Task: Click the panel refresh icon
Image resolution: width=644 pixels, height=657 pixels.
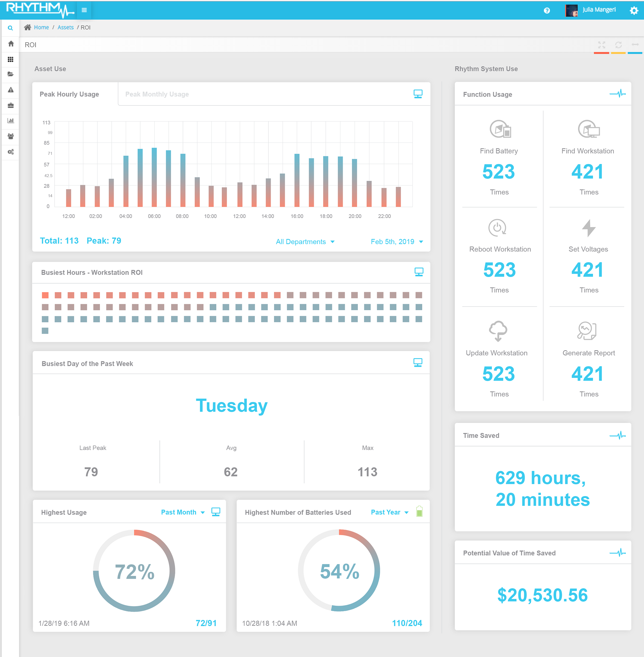Action: (618, 45)
